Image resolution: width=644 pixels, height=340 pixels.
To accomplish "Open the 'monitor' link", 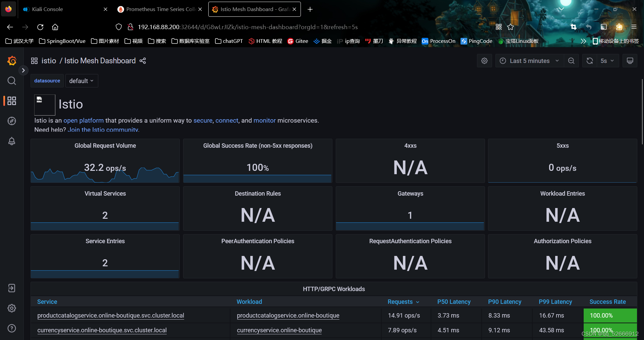I will [x=265, y=121].
